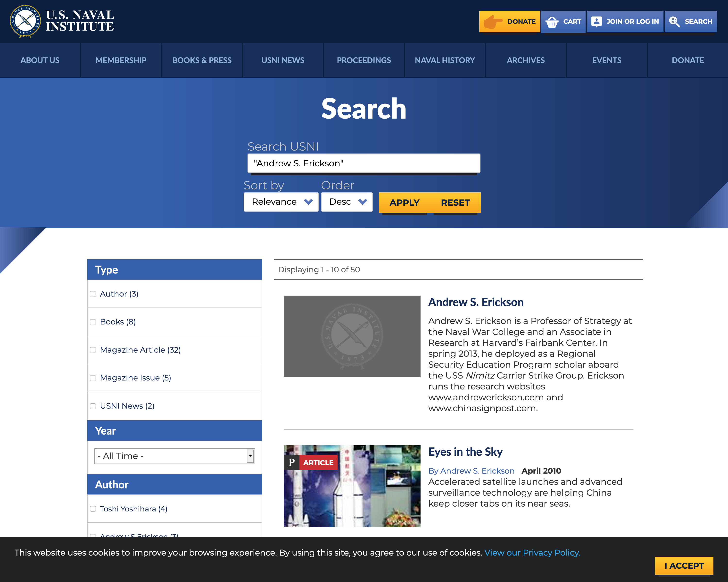This screenshot has width=728, height=582.
Task: Open the Books & Press menu
Action: pos(202,60)
